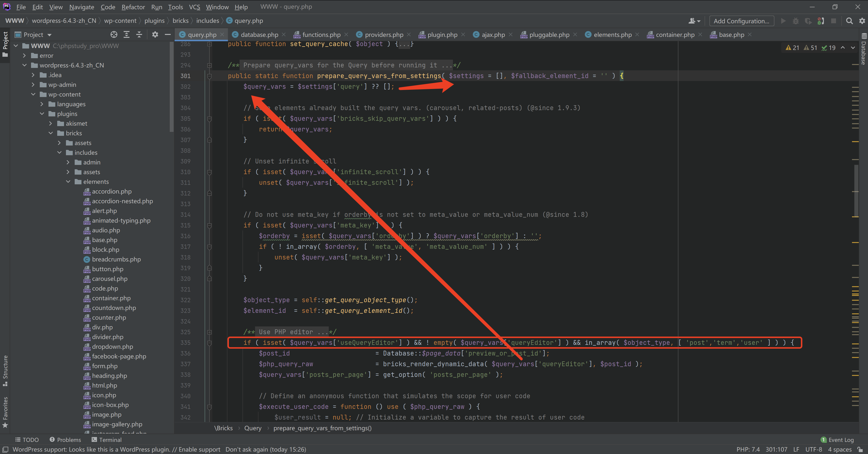
Task: Click the read-only lock icon in status bar
Action: tap(860, 449)
